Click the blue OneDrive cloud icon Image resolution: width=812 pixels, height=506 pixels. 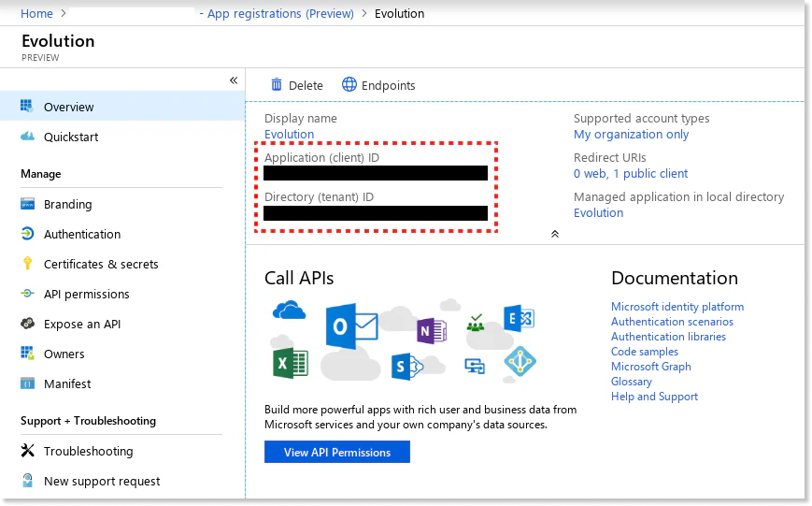[x=289, y=311]
